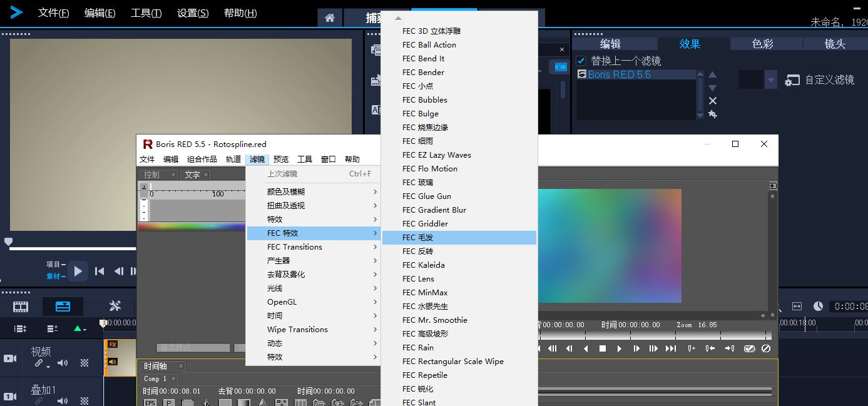This screenshot has height=406, width=868.
Task: Open 轨道 menu in Boris RED
Action: pos(233,159)
